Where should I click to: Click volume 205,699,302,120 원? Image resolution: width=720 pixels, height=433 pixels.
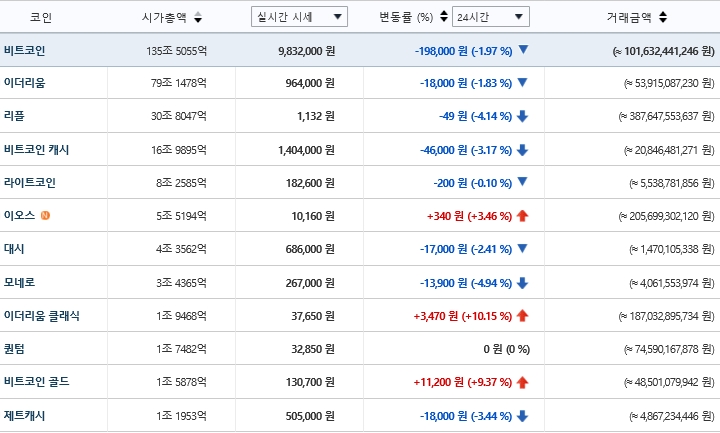(x=666, y=216)
